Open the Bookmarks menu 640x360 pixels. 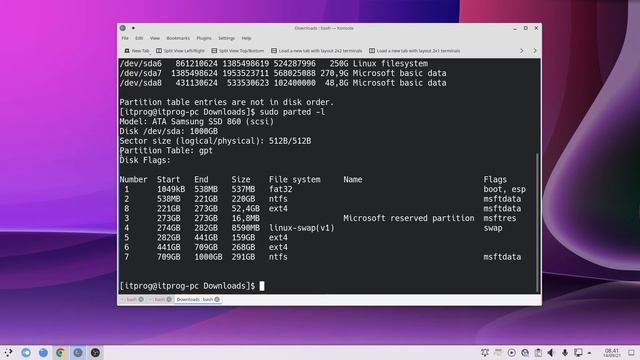pyautogui.click(x=178, y=38)
